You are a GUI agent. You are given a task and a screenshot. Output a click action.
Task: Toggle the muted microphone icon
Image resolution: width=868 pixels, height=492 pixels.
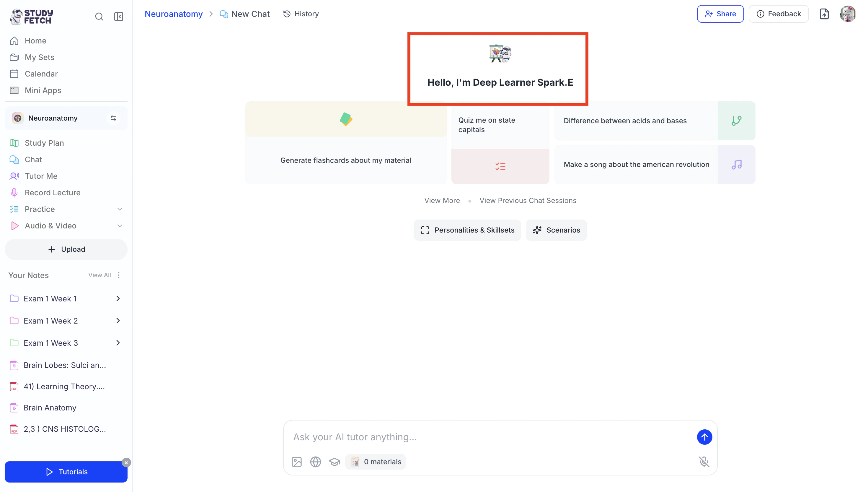(704, 462)
